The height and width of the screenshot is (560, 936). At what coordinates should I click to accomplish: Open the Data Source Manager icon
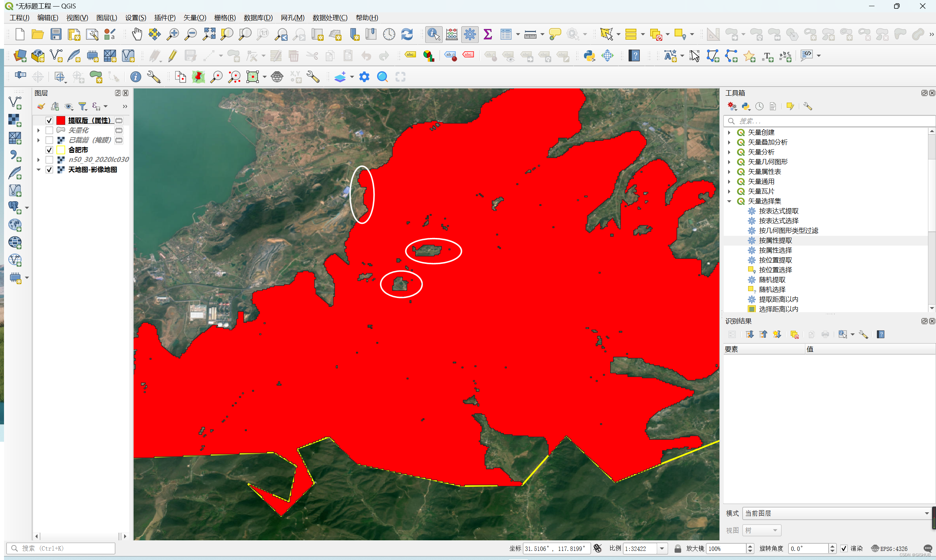[x=20, y=56]
